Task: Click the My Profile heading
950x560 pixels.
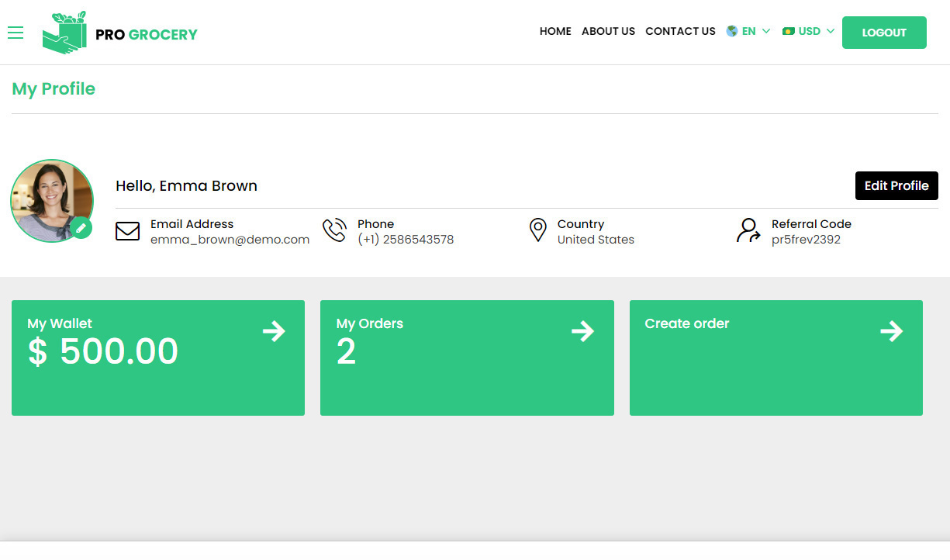Action: coord(54,89)
